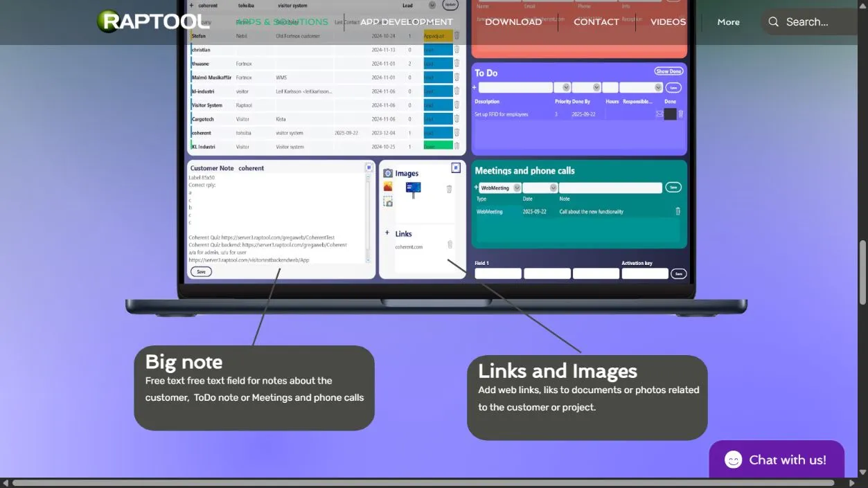Delete the thuasne customer row
Image resolution: width=868 pixels, height=488 pixels.
click(457, 64)
